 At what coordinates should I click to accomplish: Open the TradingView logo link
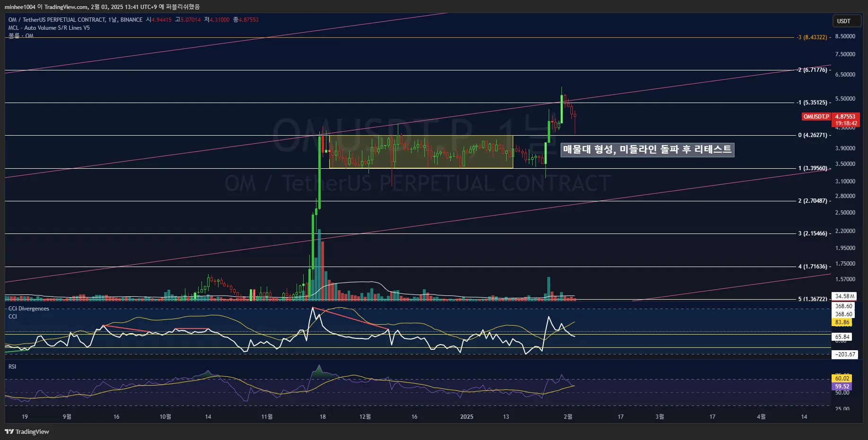tap(27, 431)
